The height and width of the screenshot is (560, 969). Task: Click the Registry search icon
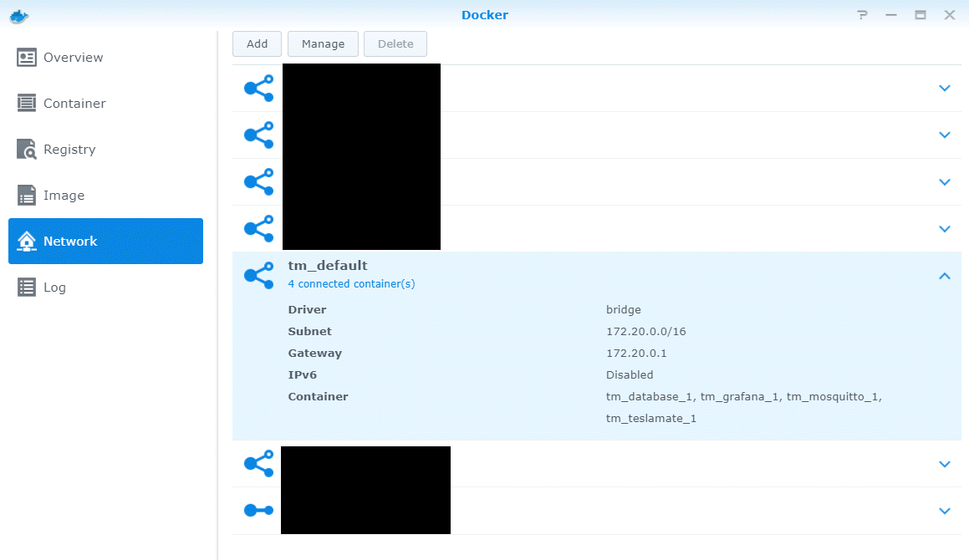pyautogui.click(x=27, y=149)
